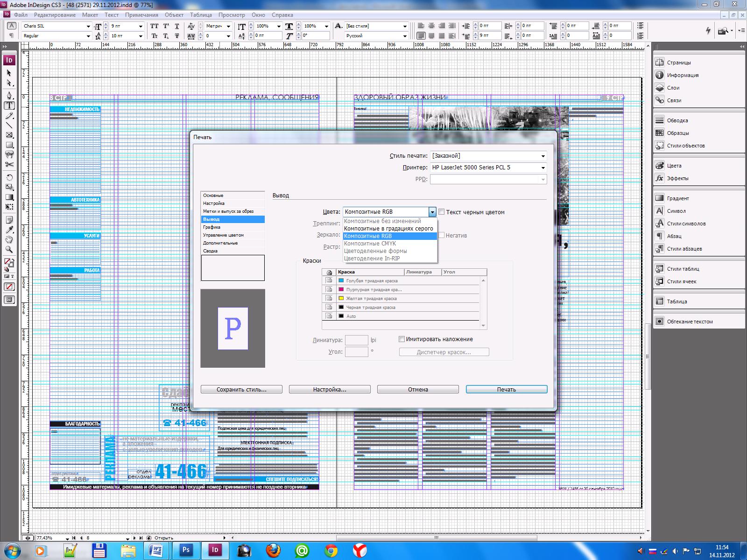Select the Zoom magnifier tool
Screen dimensions: 747x560
click(9, 249)
